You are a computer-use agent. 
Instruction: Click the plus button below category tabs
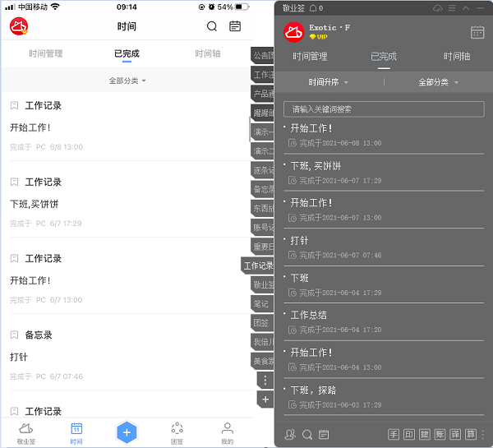265,400
